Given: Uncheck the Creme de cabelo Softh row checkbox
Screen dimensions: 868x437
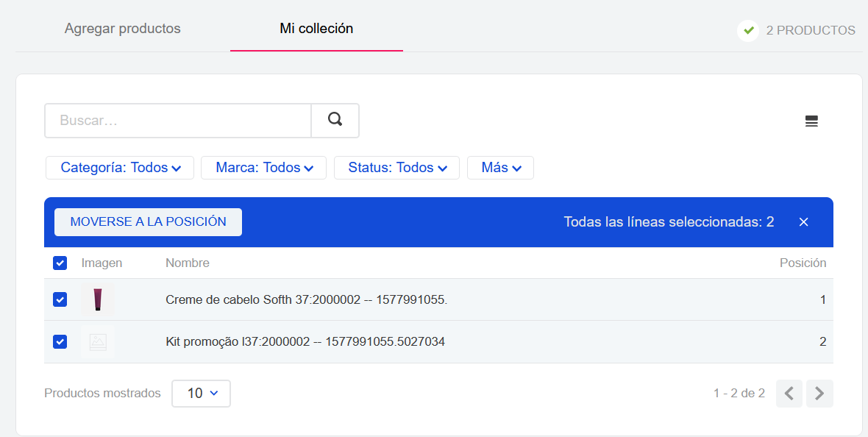Looking at the screenshot, I should coord(60,300).
